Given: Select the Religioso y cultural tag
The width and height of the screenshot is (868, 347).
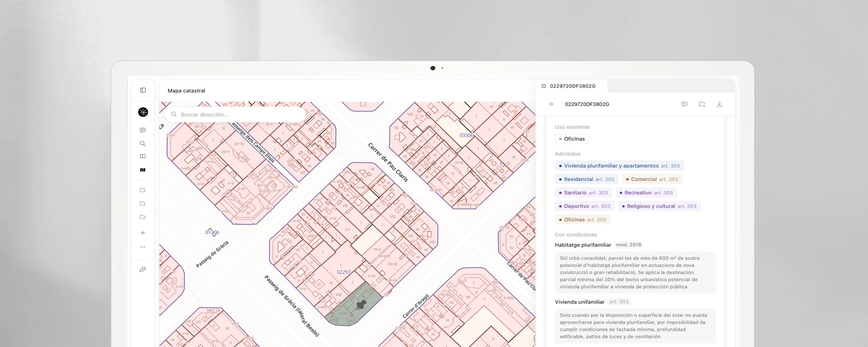Looking at the screenshot, I should (659, 206).
